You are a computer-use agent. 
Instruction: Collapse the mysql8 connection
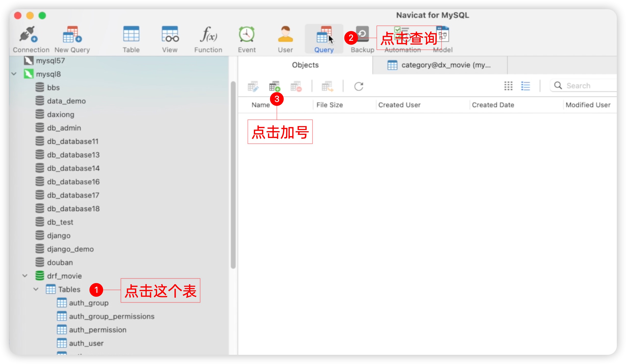coord(14,74)
